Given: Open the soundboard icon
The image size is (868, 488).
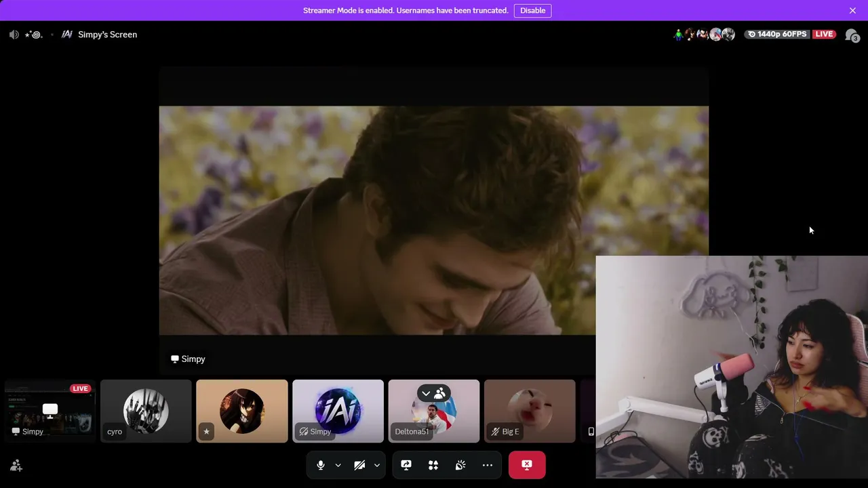Looking at the screenshot, I should click(460, 465).
